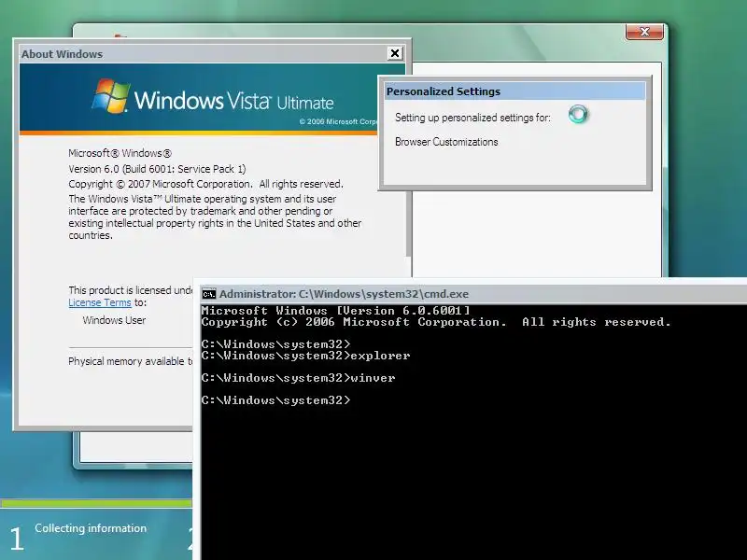Click the cmd.exe icon in title bar
Screen dimensions: 747x560
coord(208,294)
